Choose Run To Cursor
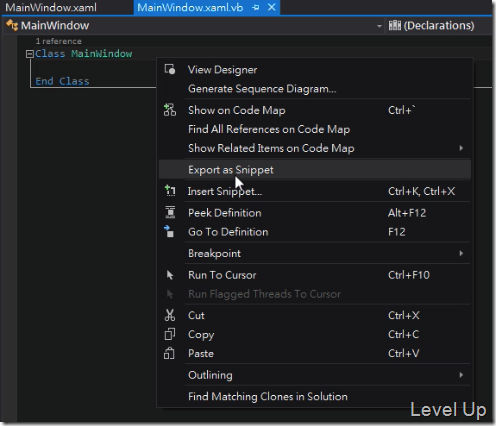Image resolution: width=496 pixels, height=426 pixels. click(315, 275)
